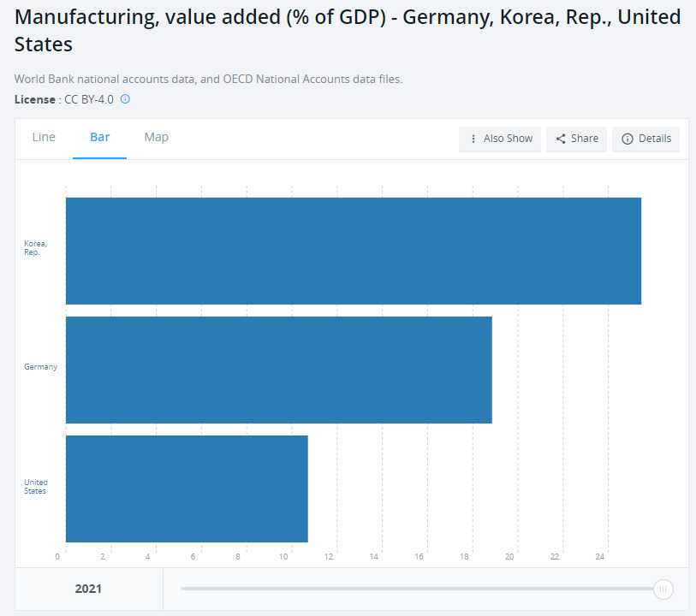Click the CC BY-4.0 license text
The image size is (696, 616).
coord(89,99)
